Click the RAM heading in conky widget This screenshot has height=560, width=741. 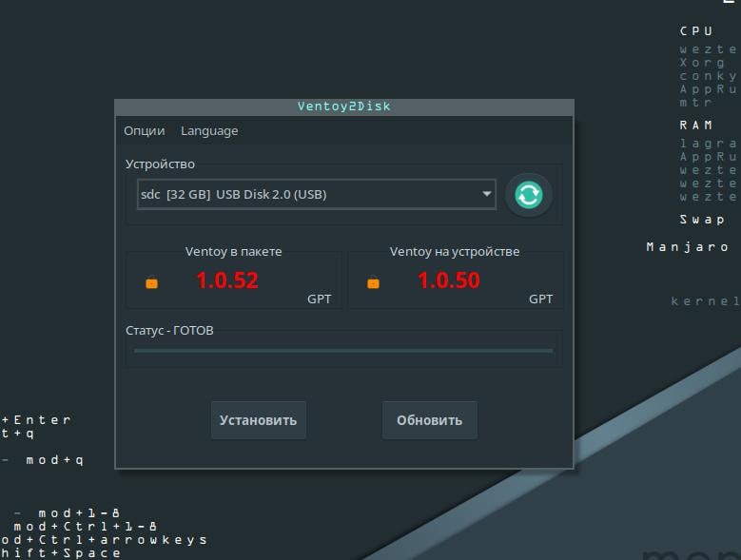[696, 126]
